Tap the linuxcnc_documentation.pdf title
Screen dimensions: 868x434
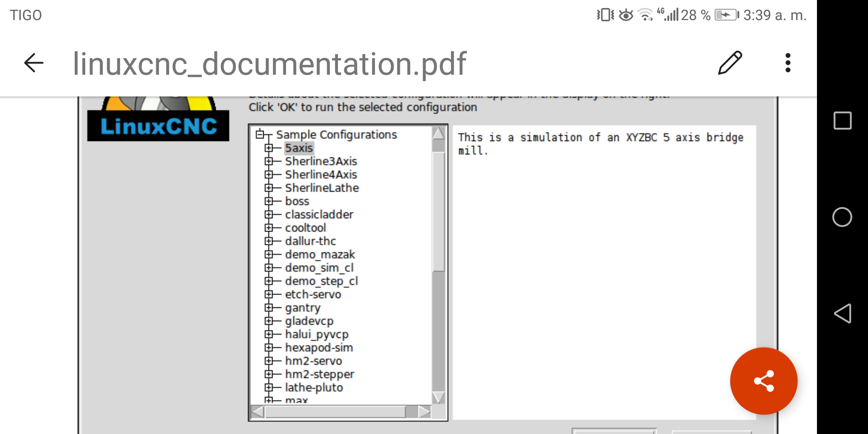click(269, 63)
